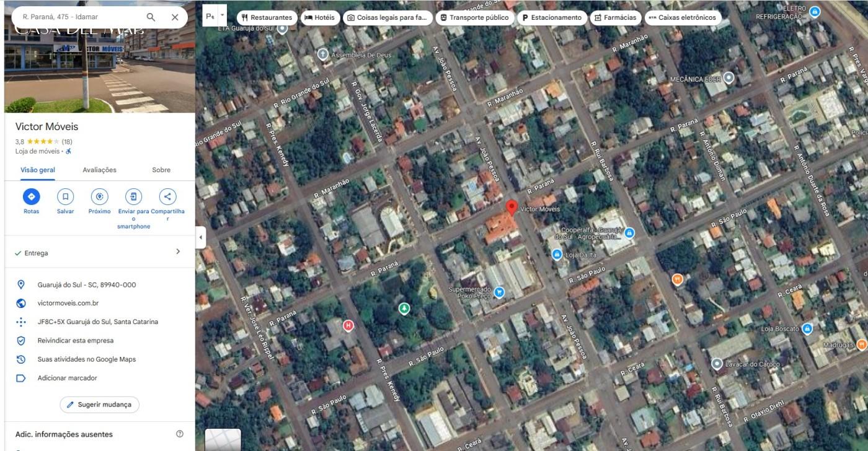The width and height of the screenshot is (868, 451).
Task: Click the Rotas directions icon
Action: pos(31,197)
